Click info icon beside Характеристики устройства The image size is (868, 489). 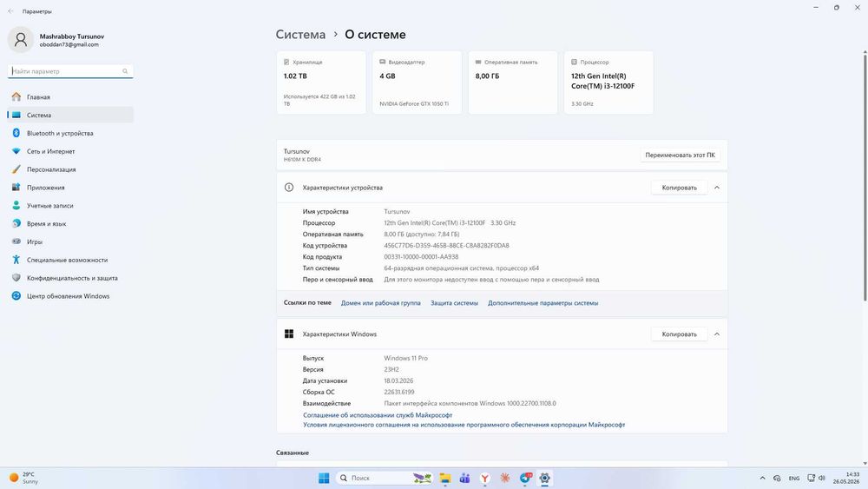coord(289,188)
